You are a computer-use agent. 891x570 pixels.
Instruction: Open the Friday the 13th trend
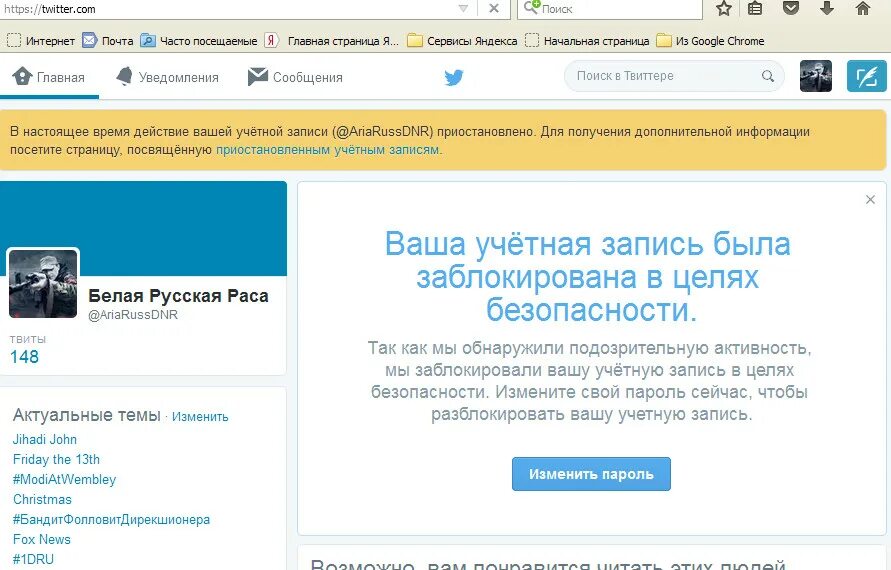click(56, 459)
